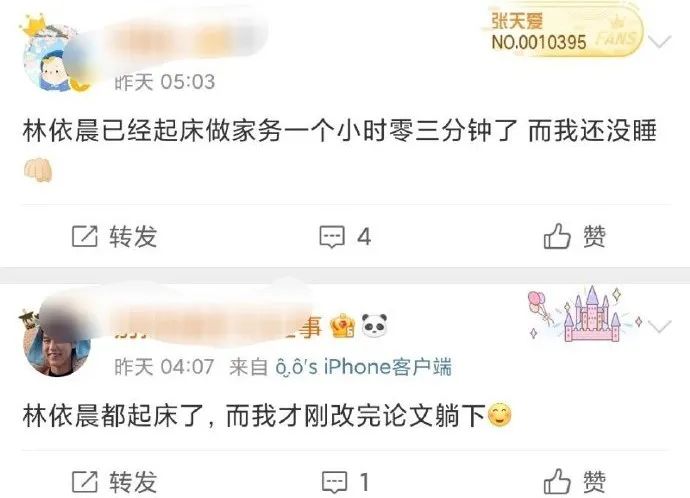Image resolution: width=690 pixels, height=498 pixels.
Task: Tap 转发 label on the second post
Action: (133, 482)
